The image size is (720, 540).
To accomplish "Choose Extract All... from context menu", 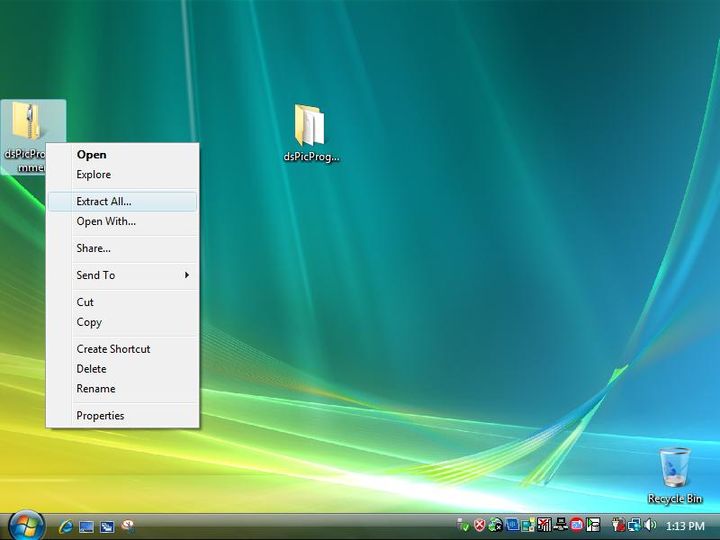I will coord(104,201).
